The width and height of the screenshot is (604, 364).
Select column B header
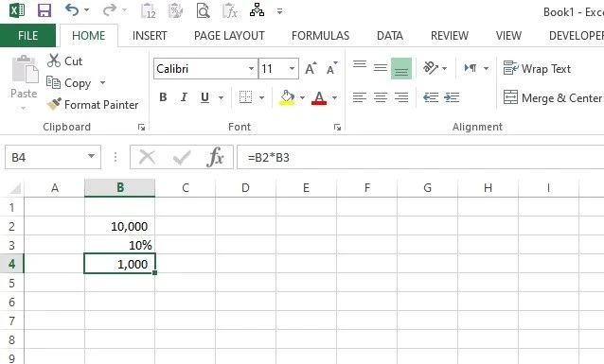120,188
